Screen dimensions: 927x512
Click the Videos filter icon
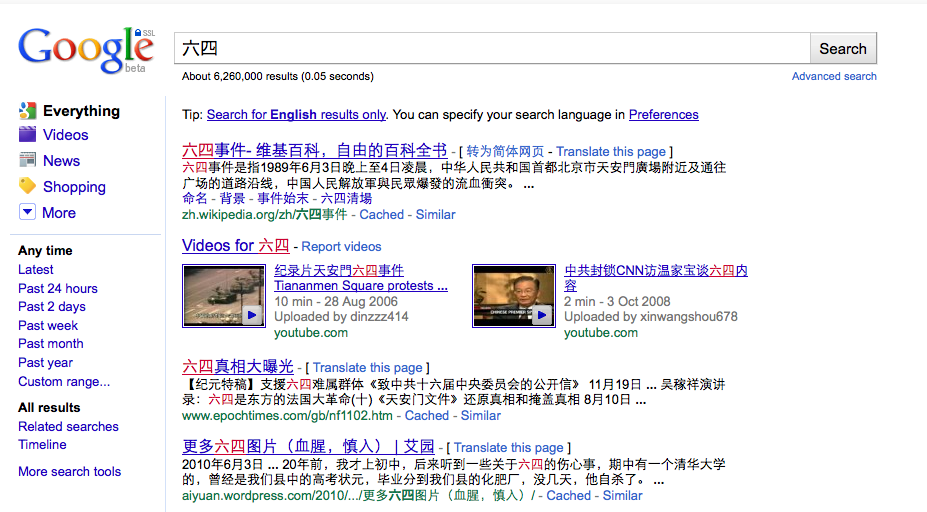[x=27, y=135]
